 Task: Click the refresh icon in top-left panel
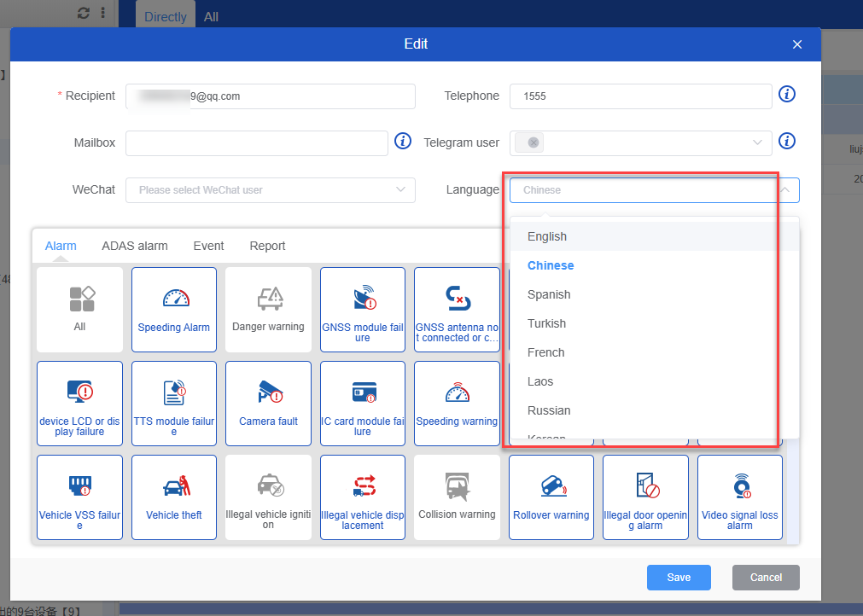point(83,13)
